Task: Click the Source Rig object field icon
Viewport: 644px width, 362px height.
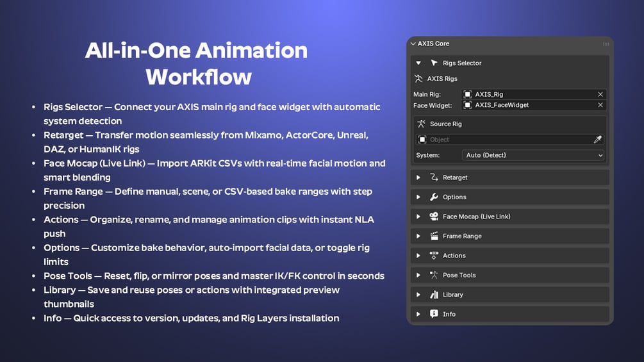Action: tap(422, 140)
